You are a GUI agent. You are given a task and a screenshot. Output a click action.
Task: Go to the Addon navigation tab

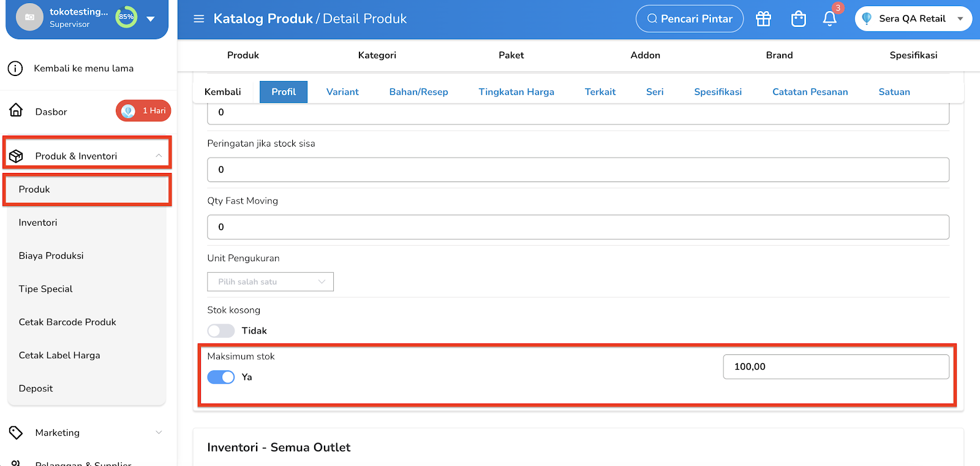tap(646, 55)
